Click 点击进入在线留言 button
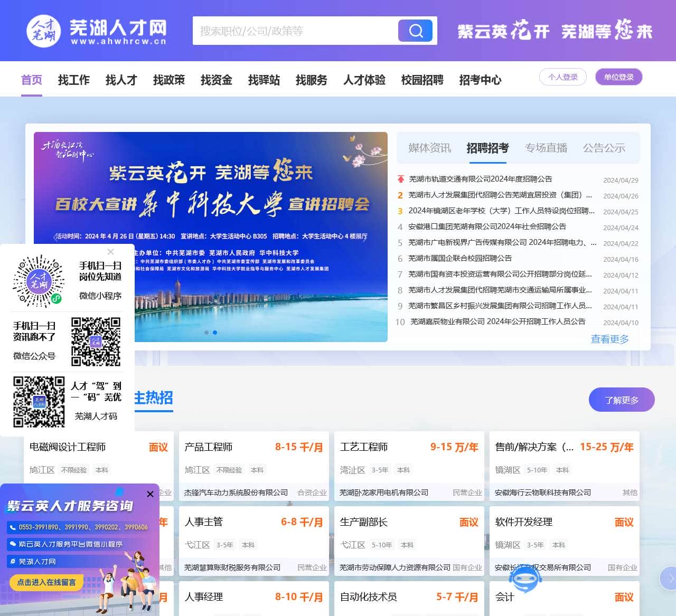The width and height of the screenshot is (676, 616). tap(46, 582)
